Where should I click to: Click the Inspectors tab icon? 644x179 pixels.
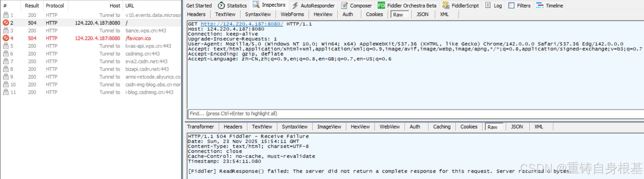[x=256, y=5]
